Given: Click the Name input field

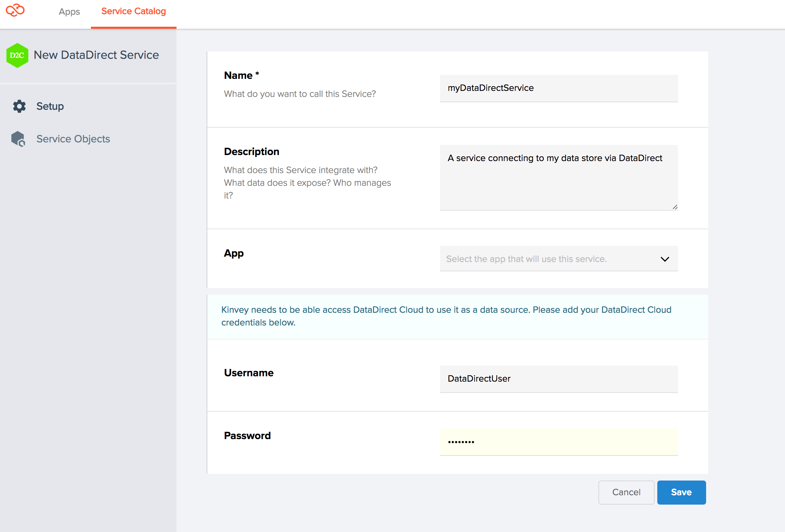Looking at the screenshot, I should 559,88.
